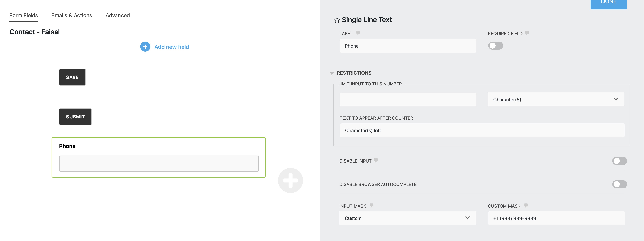
Task: Click the Custom Mask input field
Action: click(x=556, y=218)
